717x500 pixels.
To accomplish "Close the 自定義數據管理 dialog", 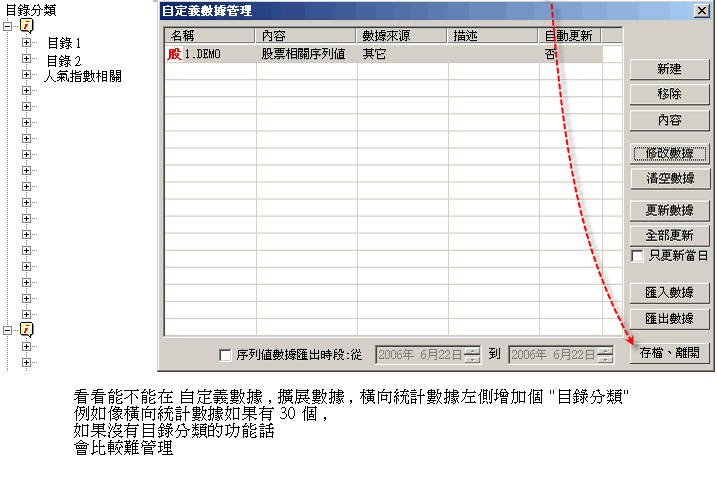I will pyautogui.click(x=703, y=11).
